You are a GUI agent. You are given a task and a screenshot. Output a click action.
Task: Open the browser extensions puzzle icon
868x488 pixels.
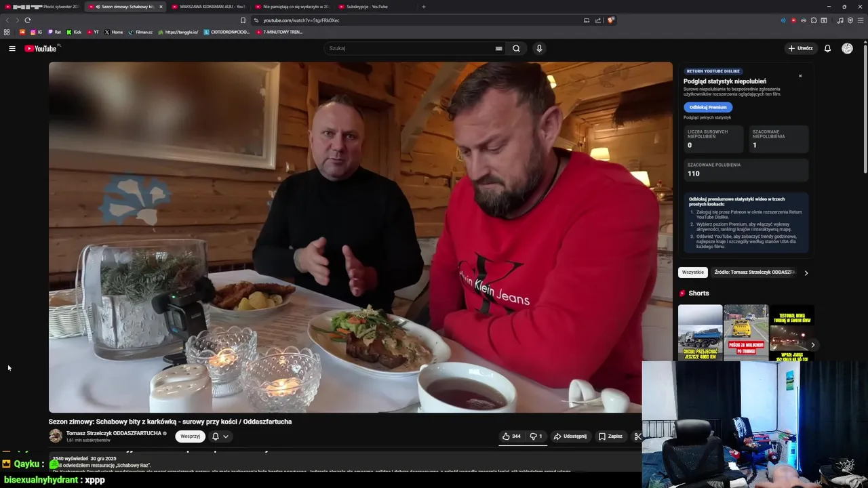pyautogui.click(x=814, y=20)
